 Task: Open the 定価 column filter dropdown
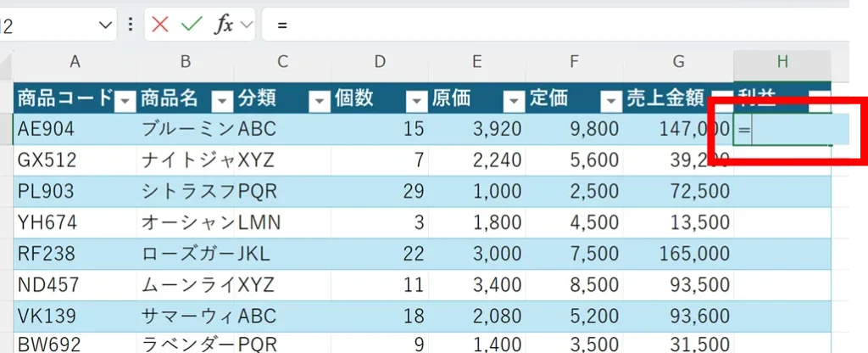(x=610, y=101)
